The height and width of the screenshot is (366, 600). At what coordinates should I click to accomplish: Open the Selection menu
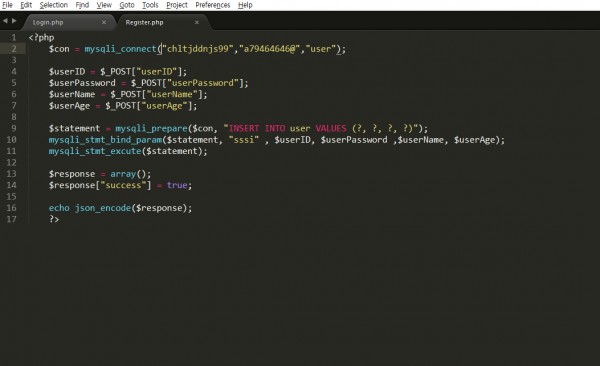[54, 5]
